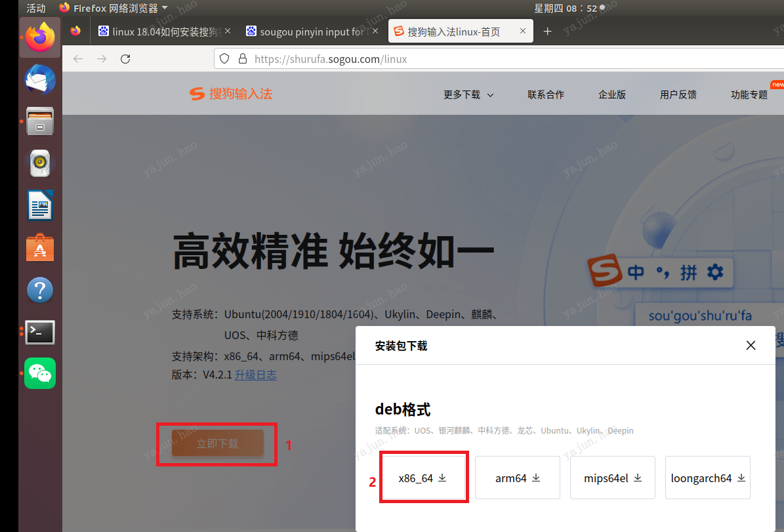The height and width of the screenshot is (532, 784).
Task: Open the 升级日志 link
Action: tap(255, 375)
